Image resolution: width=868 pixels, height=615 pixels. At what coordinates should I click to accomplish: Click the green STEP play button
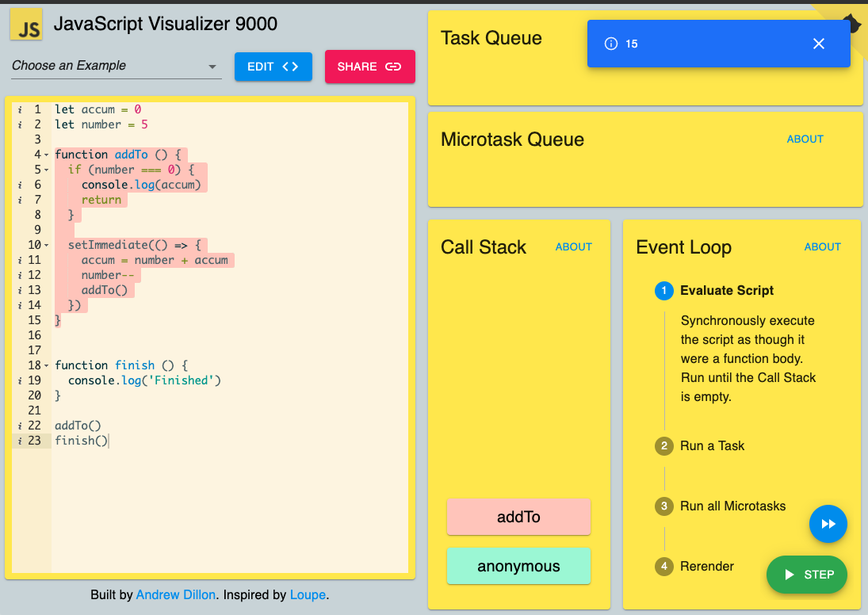[x=806, y=575]
